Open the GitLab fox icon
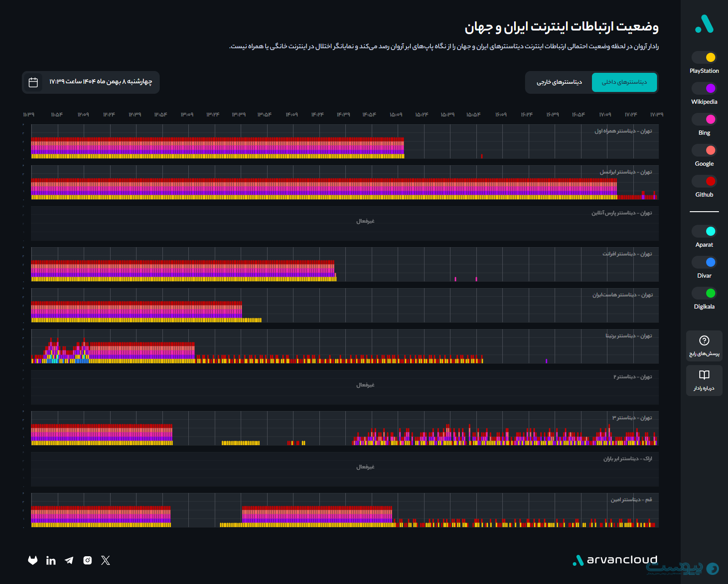 (x=33, y=560)
